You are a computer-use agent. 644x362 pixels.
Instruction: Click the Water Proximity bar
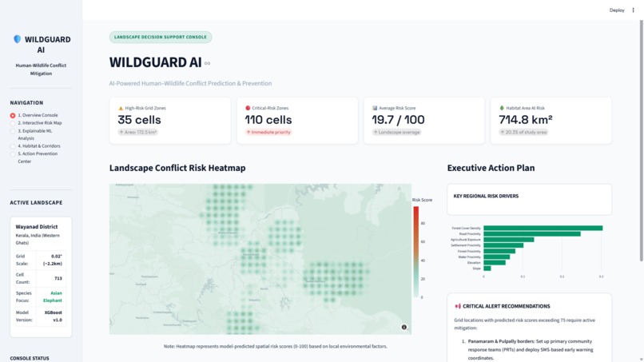click(x=496, y=257)
